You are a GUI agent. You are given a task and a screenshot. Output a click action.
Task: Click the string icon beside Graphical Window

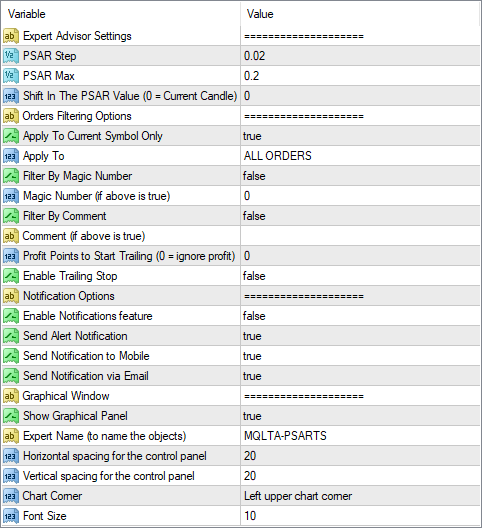tap(11, 396)
